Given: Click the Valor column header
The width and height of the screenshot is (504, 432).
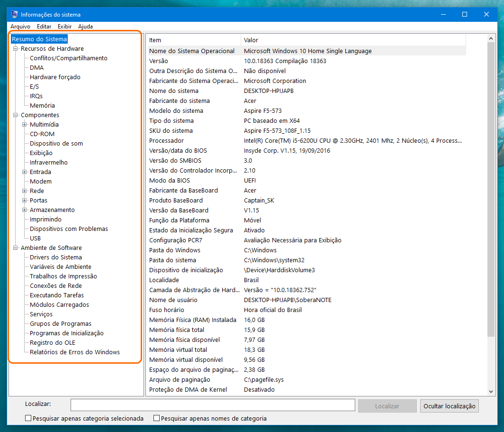Looking at the screenshot, I should 353,40.
